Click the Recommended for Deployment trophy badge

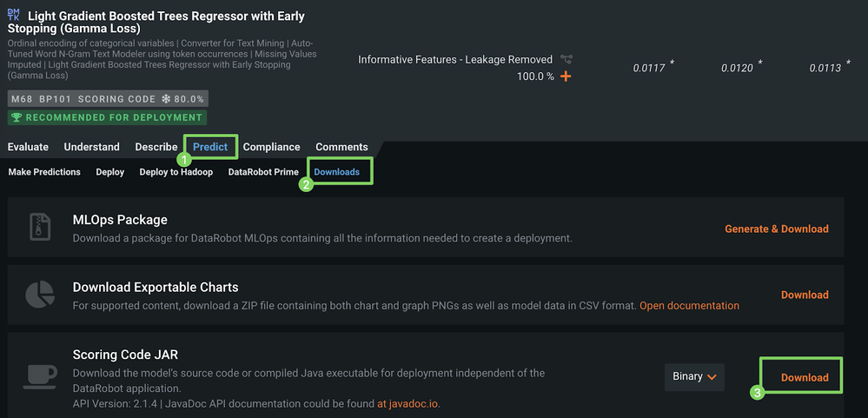[107, 117]
